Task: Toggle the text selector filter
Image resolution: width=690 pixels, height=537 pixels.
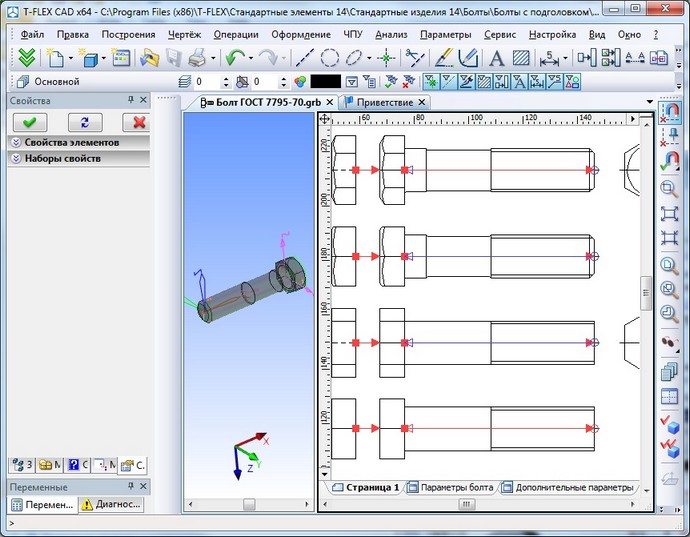Action: tap(519, 82)
